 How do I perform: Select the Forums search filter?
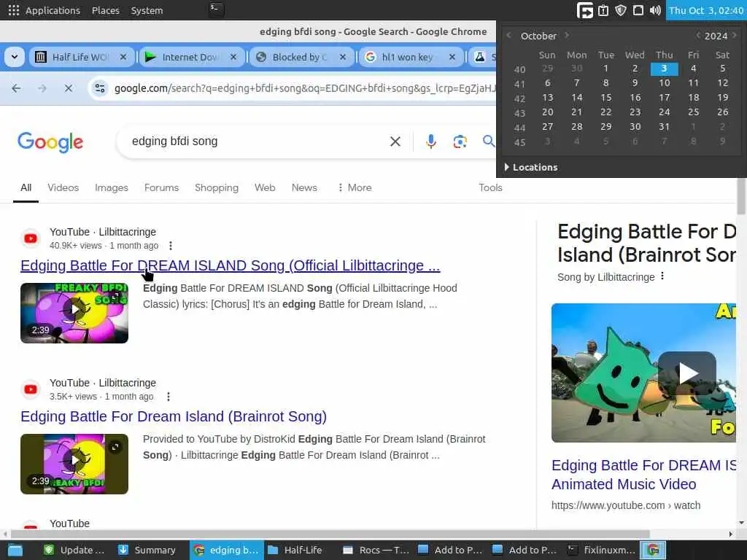(161, 187)
